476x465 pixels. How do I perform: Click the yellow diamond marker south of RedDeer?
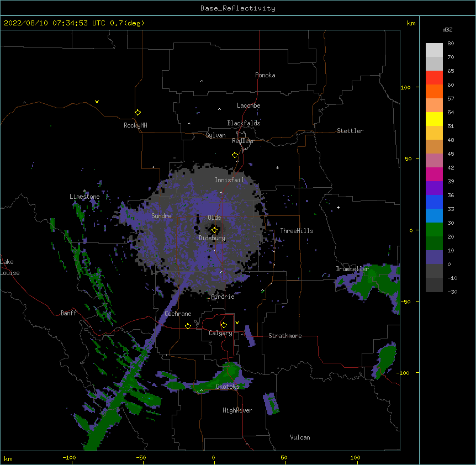point(235,155)
